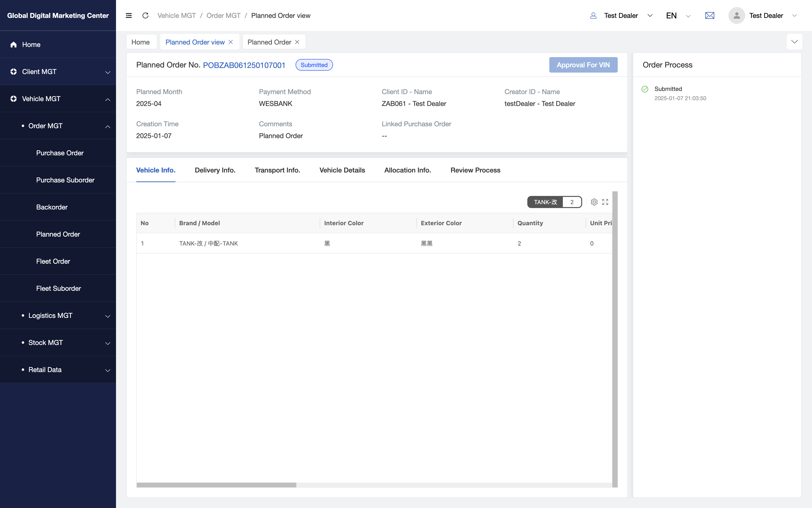812x508 pixels.
Task: Open the mail messages icon
Action: coord(710,15)
